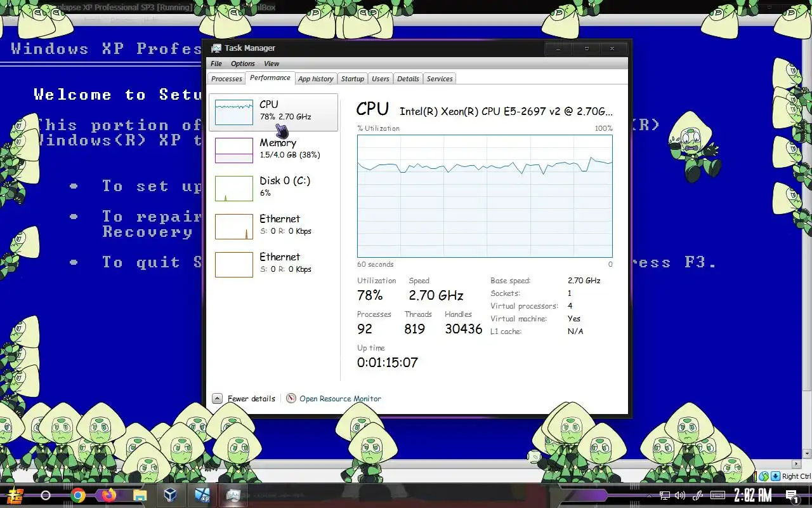Screen dimensions: 812x508
Task: Click the 2.70 GHz speed value
Action: [436, 295]
